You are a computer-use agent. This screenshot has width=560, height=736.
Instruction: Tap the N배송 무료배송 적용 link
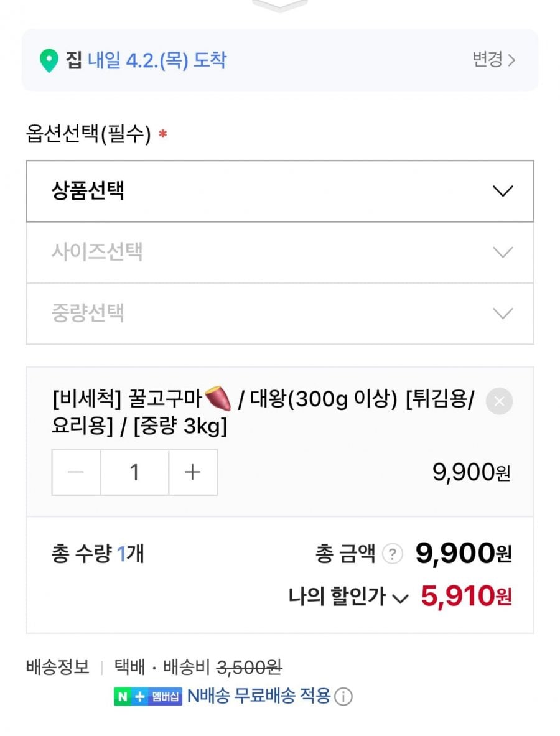(x=258, y=696)
